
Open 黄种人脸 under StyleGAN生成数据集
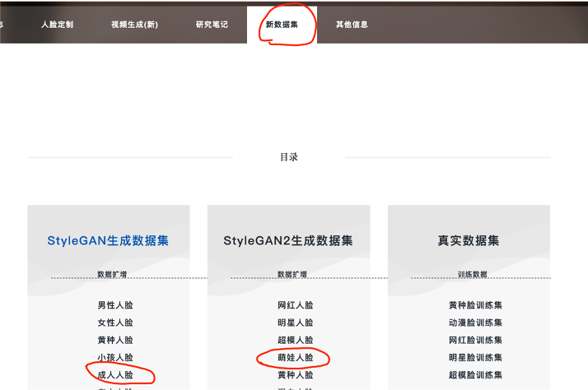click(x=115, y=340)
